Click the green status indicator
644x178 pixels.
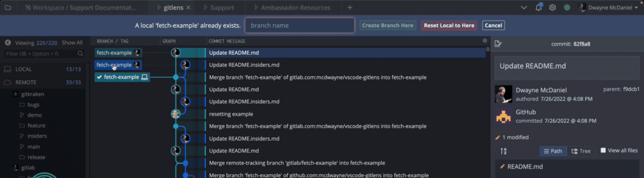tap(567, 7)
